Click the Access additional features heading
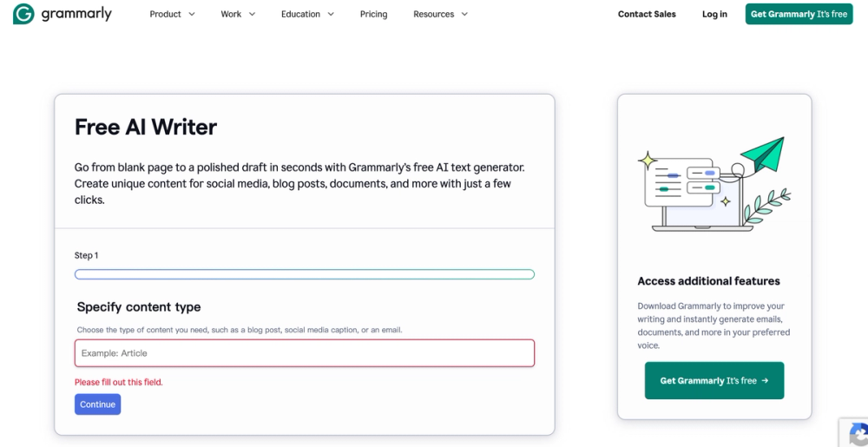Screen dimensions: 868x447 (x=708, y=281)
